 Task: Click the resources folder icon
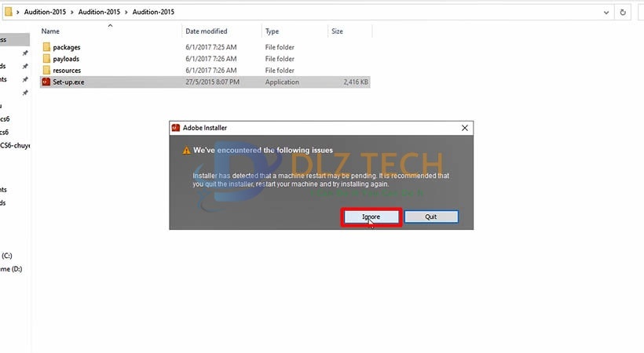click(x=46, y=71)
